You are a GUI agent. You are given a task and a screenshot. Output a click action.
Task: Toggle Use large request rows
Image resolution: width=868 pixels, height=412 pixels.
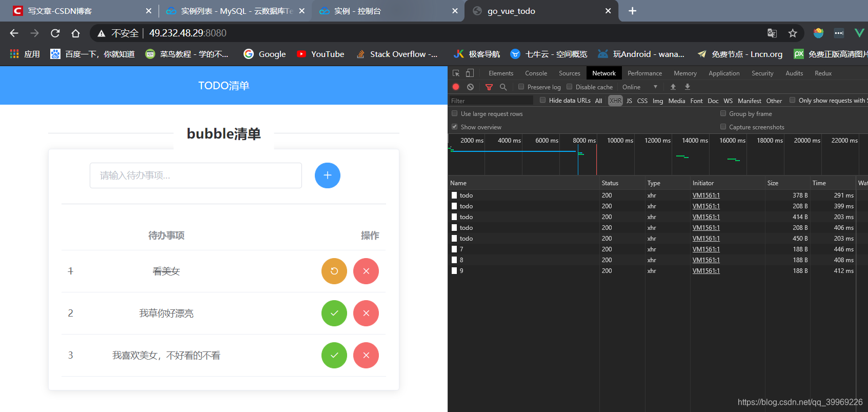pos(454,113)
